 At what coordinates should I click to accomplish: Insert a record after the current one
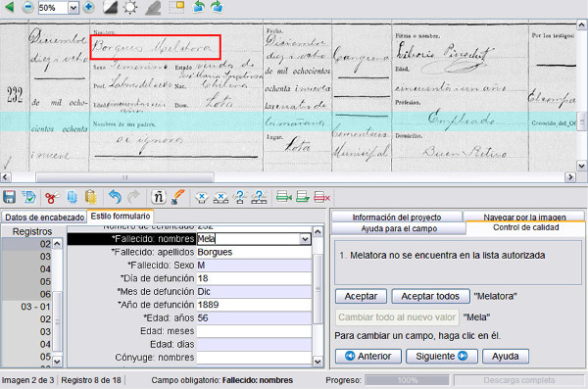[x=284, y=197]
